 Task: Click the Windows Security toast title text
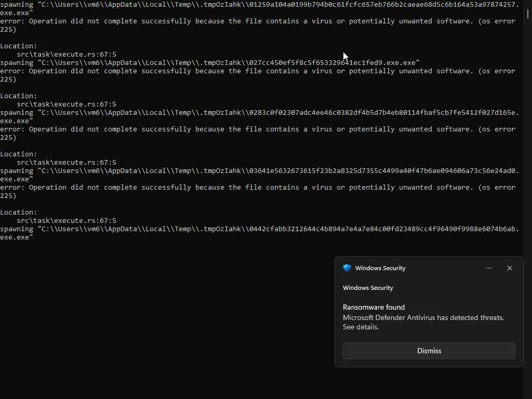[x=380, y=268]
